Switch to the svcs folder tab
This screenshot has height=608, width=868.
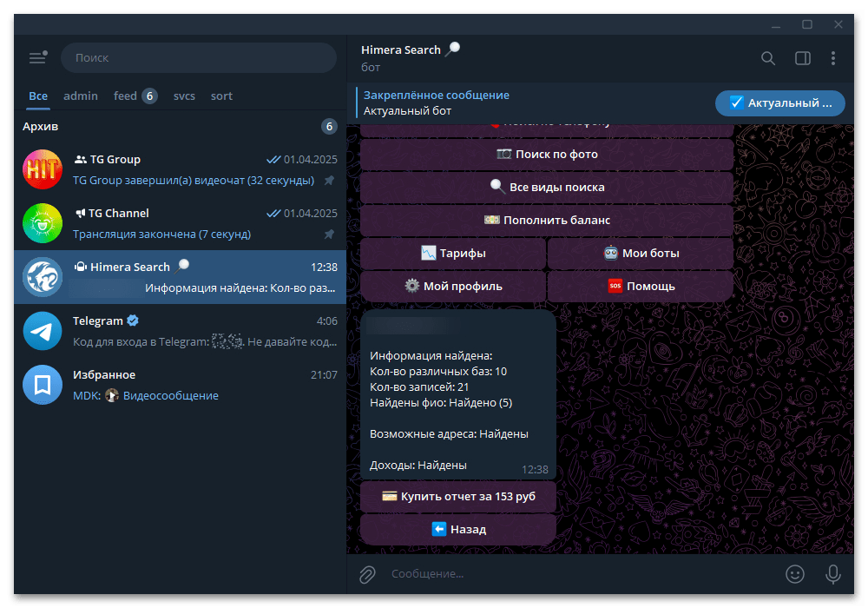(184, 96)
